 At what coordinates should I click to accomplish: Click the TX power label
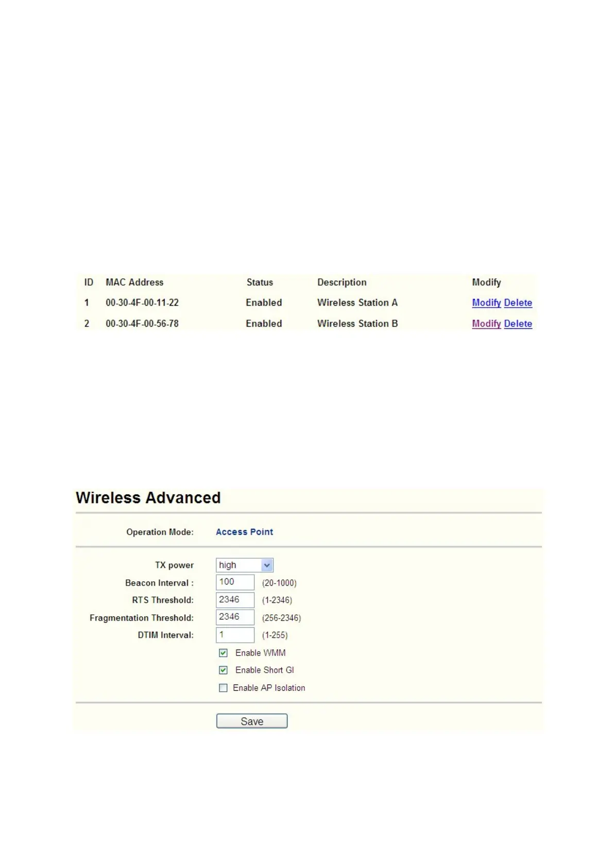[x=174, y=565]
